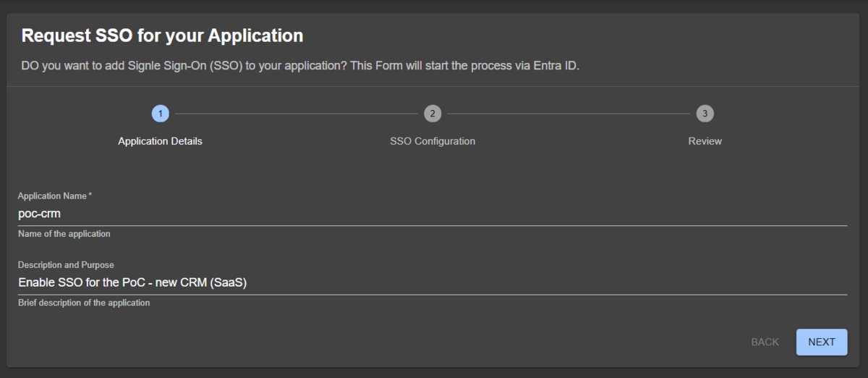Click the horizontal divider below the header
This screenshot has height=378, width=868.
434,87
